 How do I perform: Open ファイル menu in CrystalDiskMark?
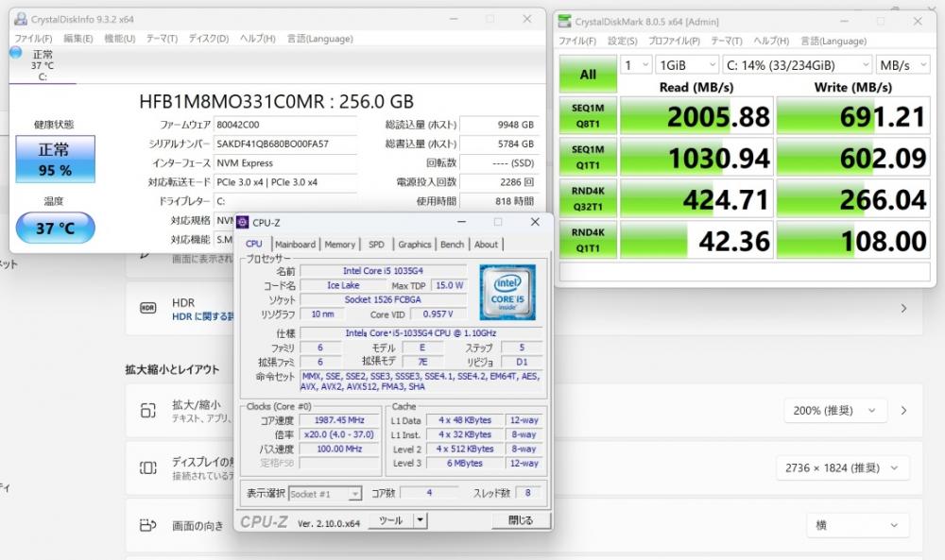pos(576,41)
